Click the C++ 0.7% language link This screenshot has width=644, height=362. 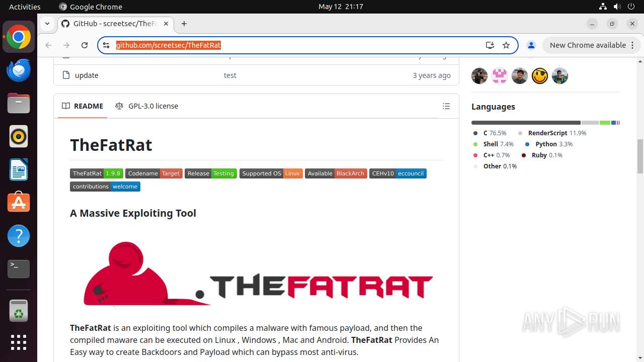[492, 155]
